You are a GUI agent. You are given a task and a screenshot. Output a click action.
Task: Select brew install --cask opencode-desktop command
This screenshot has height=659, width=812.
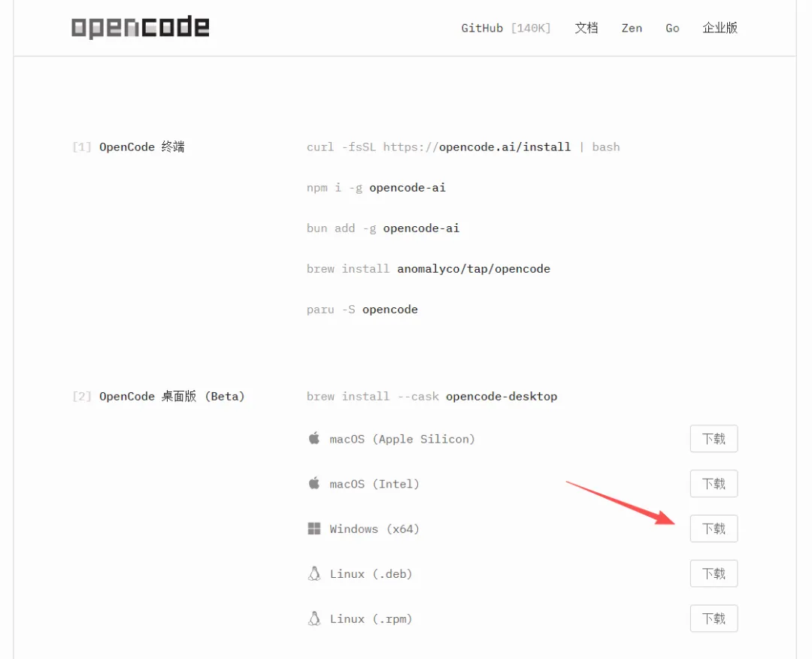[432, 397]
